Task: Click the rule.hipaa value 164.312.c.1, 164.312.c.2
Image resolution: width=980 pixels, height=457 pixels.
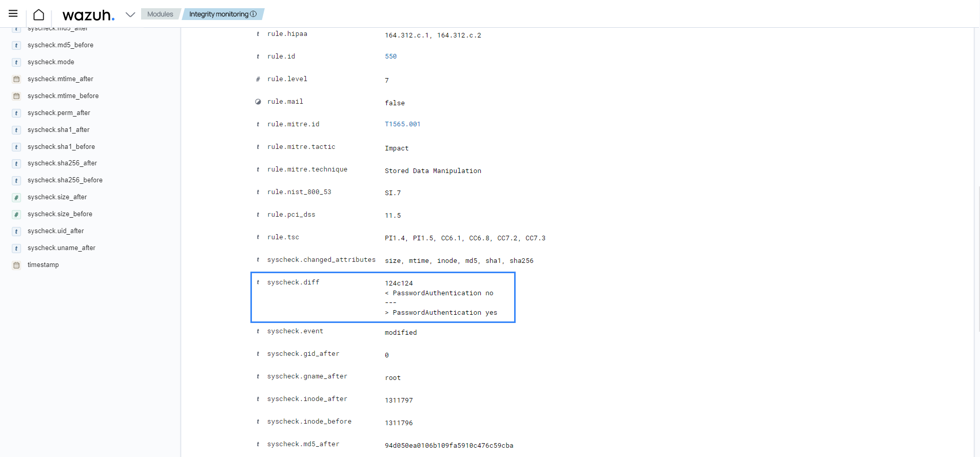Action: pyautogui.click(x=433, y=35)
